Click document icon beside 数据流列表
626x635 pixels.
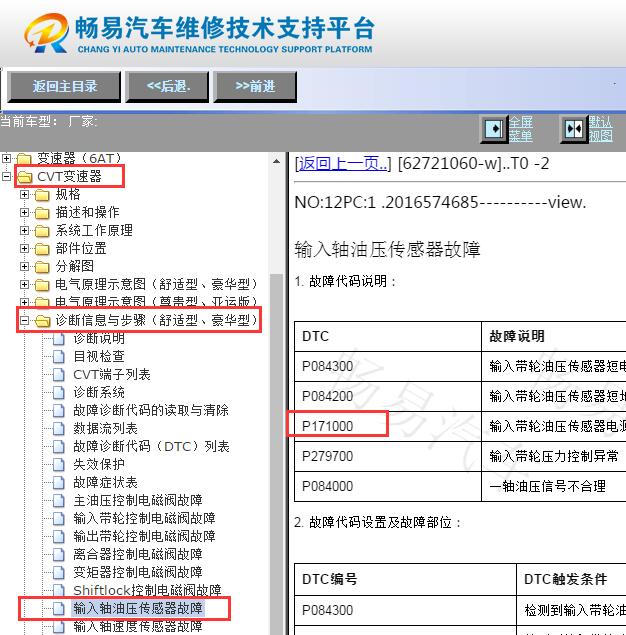tap(59, 428)
